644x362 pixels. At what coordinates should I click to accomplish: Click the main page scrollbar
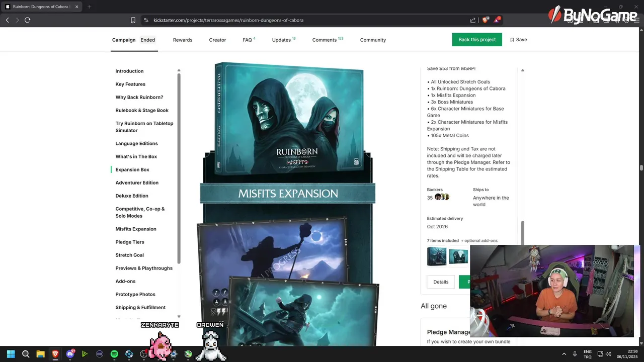(x=641, y=168)
